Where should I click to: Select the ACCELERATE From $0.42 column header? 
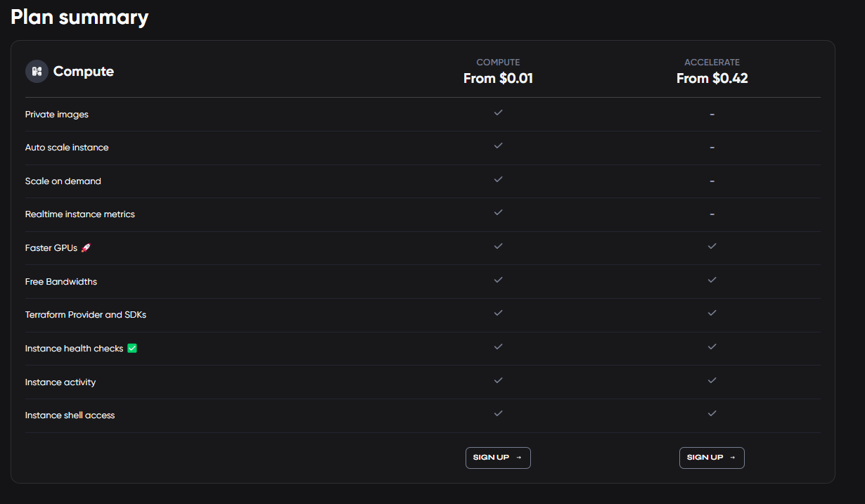pyautogui.click(x=712, y=72)
